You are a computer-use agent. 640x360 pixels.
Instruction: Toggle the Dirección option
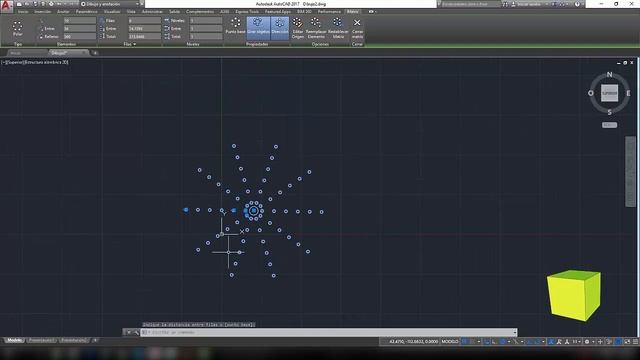(280, 27)
